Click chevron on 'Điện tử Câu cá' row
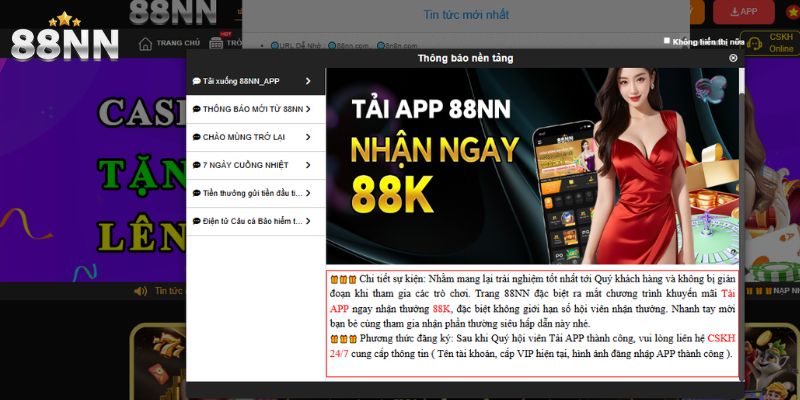This screenshot has height=400, width=800. point(308,221)
